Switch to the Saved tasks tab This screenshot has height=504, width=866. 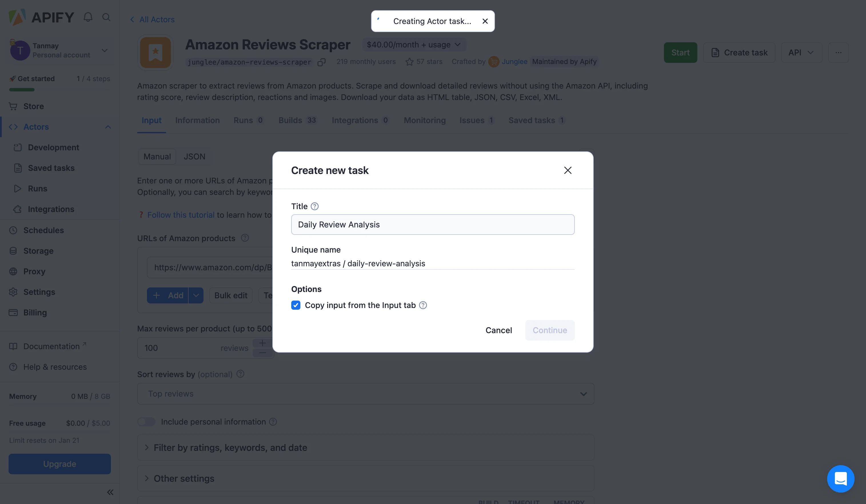click(532, 120)
